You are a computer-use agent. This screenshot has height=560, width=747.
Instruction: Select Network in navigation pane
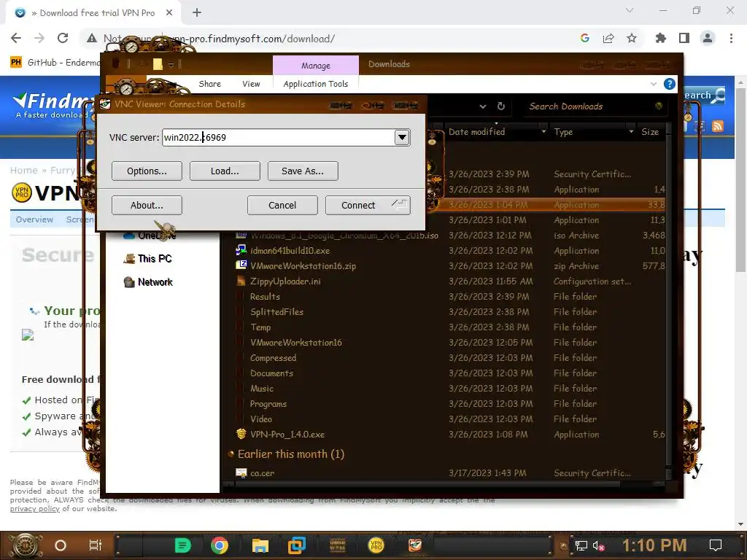pyautogui.click(x=148, y=282)
